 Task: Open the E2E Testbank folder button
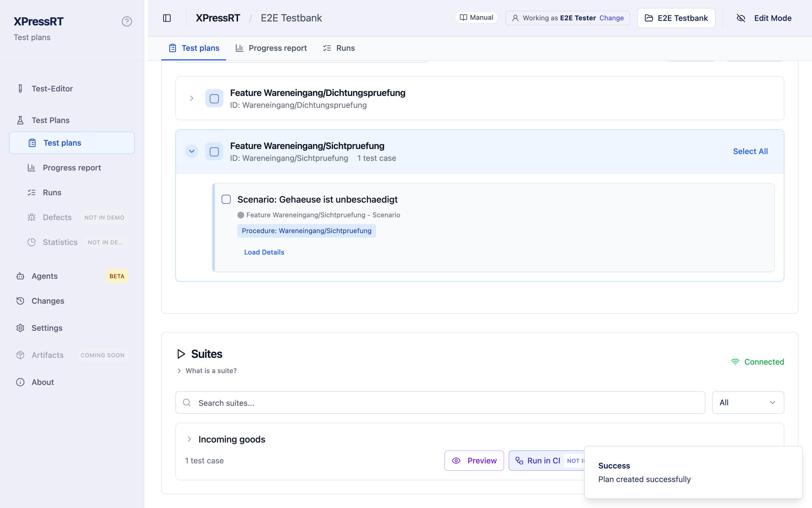pyautogui.click(x=676, y=18)
